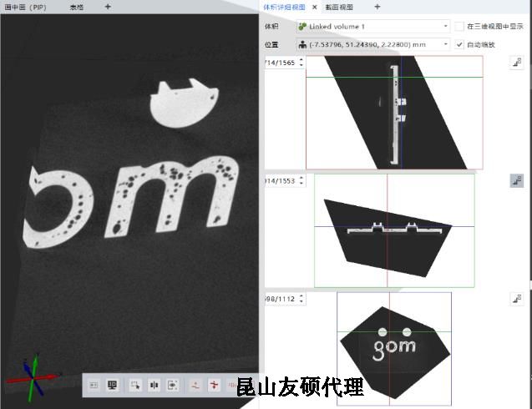The width and height of the screenshot is (532, 409).
Task: Click the person icon in the 位置 field
Action: click(x=302, y=44)
